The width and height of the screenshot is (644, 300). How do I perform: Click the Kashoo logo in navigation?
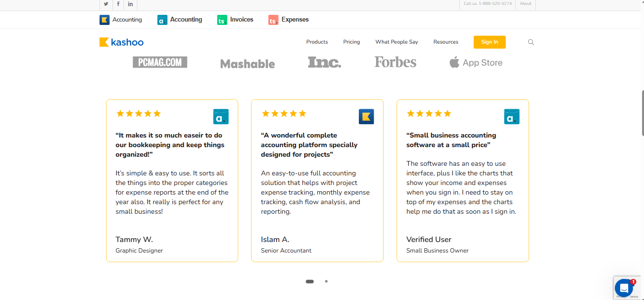(x=122, y=42)
